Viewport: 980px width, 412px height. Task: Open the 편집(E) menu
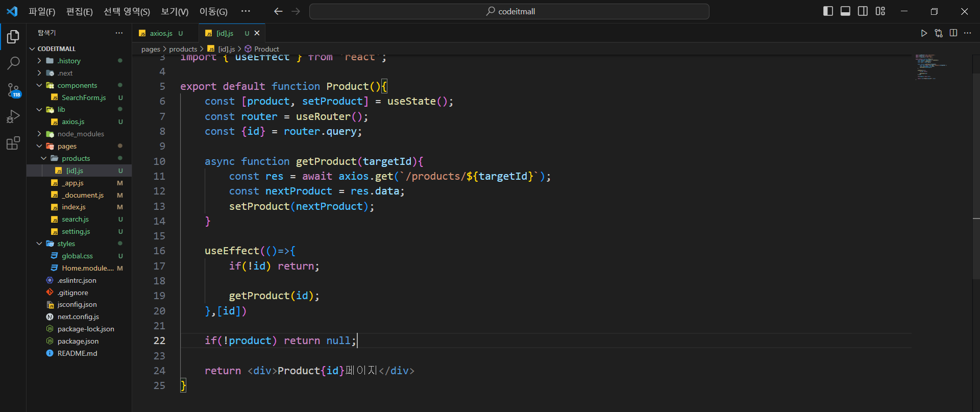[x=80, y=11]
